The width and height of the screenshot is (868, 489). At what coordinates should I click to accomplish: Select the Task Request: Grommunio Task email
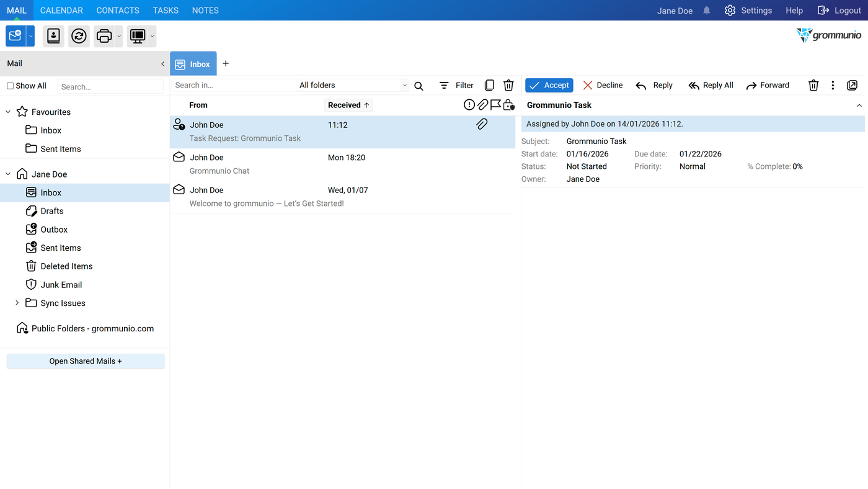tap(342, 132)
